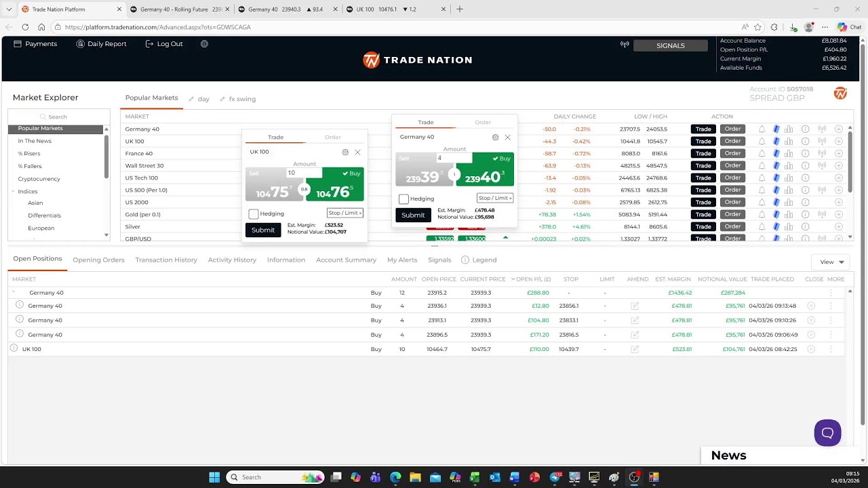Set a price alert bell for Germany 40

[762, 129]
